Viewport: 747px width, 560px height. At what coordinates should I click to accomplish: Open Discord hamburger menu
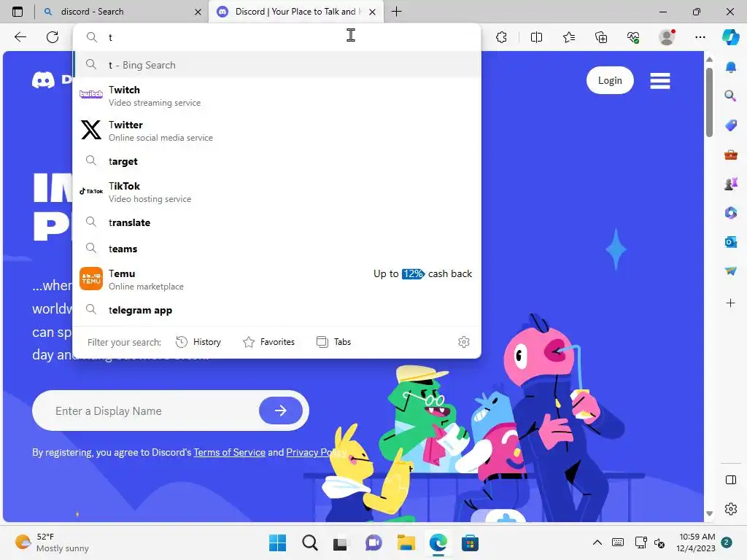659,81
